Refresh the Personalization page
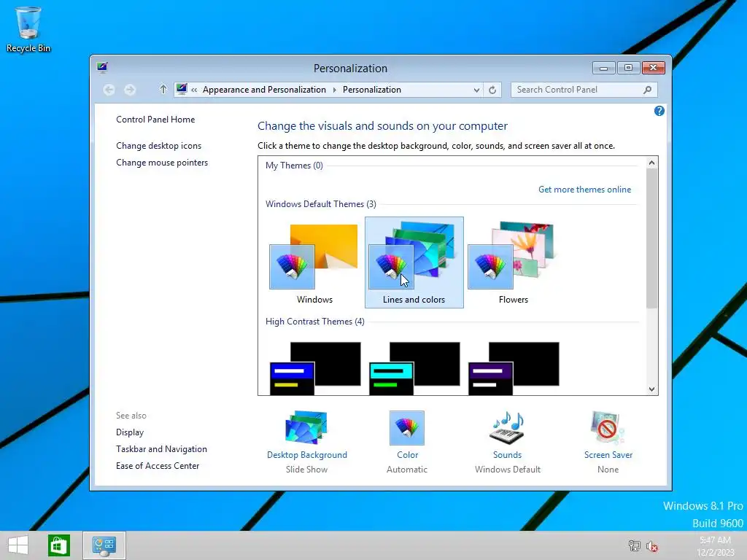747x560 pixels. (492, 90)
